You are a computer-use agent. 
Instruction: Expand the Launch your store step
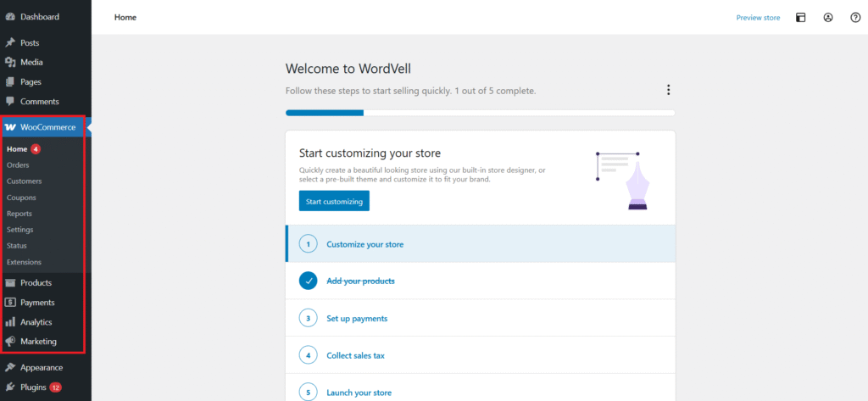tap(359, 393)
